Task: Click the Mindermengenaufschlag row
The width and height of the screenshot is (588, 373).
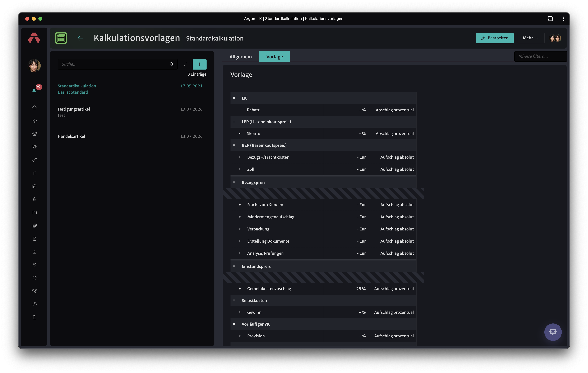Action: point(323,217)
